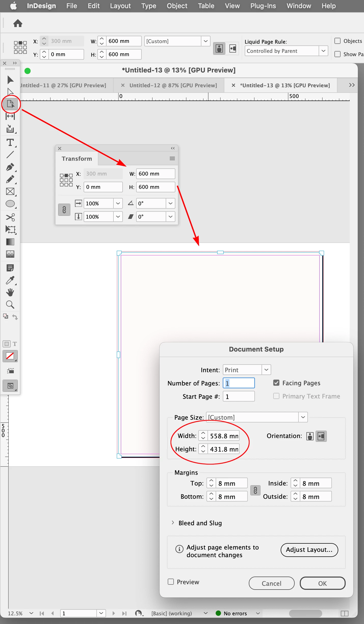The width and height of the screenshot is (364, 624).
Task: Click the fill/stroke None color swatch
Action: (x=10, y=356)
